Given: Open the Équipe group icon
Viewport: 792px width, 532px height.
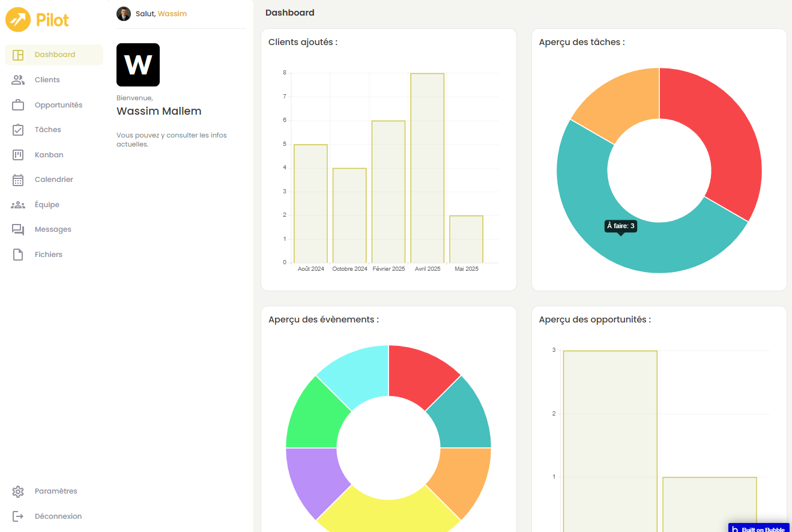Looking at the screenshot, I should [18, 205].
